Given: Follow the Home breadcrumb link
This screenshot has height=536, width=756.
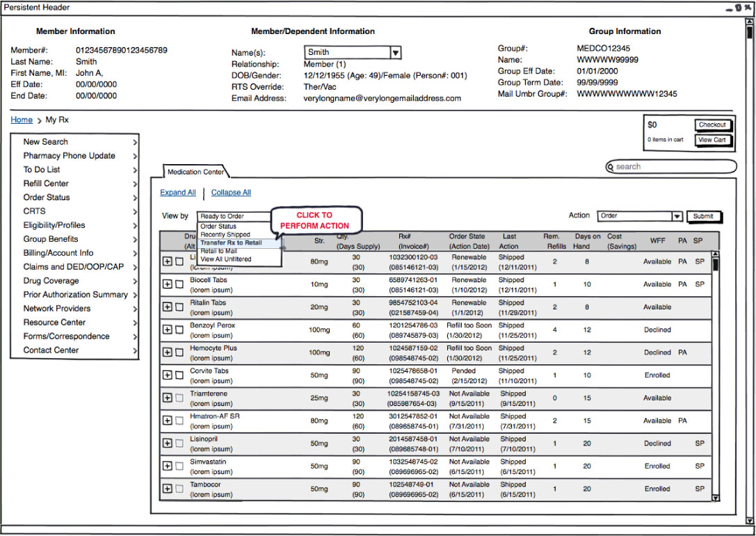Looking at the screenshot, I should coord(22,120).
